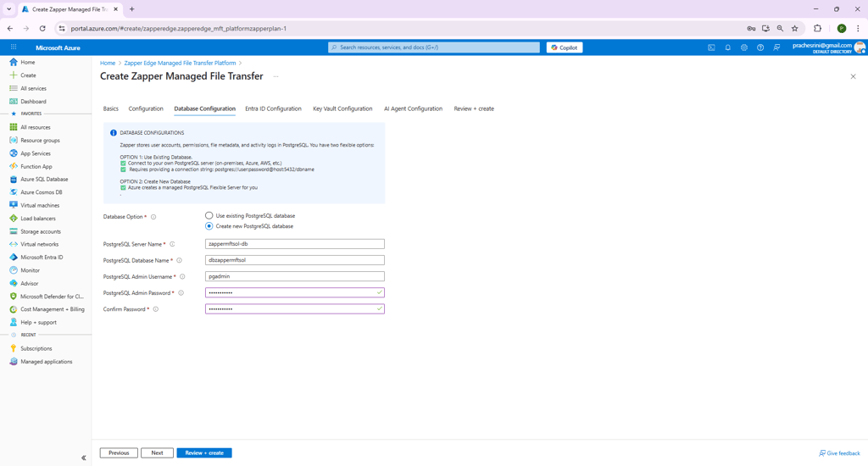Focus the PostgreSQL Admin Password field
The width and height of the screenshot is (868, 466).
click(294, 293)
